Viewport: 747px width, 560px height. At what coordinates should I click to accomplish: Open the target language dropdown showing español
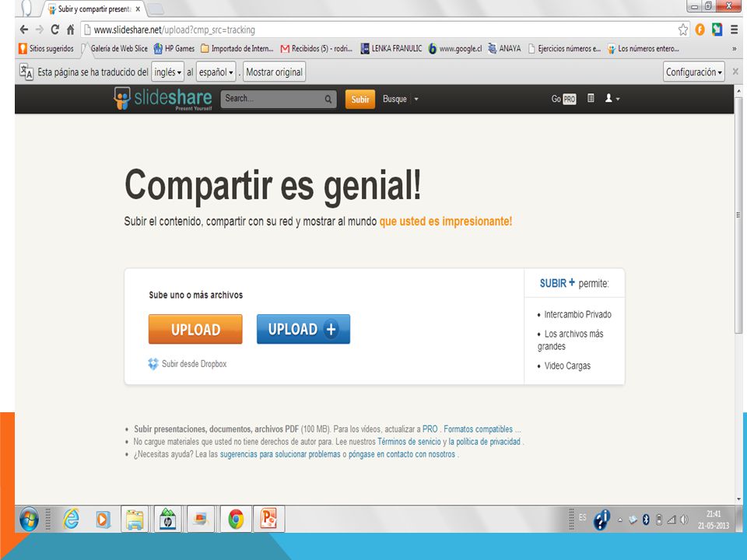(x=216, y=72)
